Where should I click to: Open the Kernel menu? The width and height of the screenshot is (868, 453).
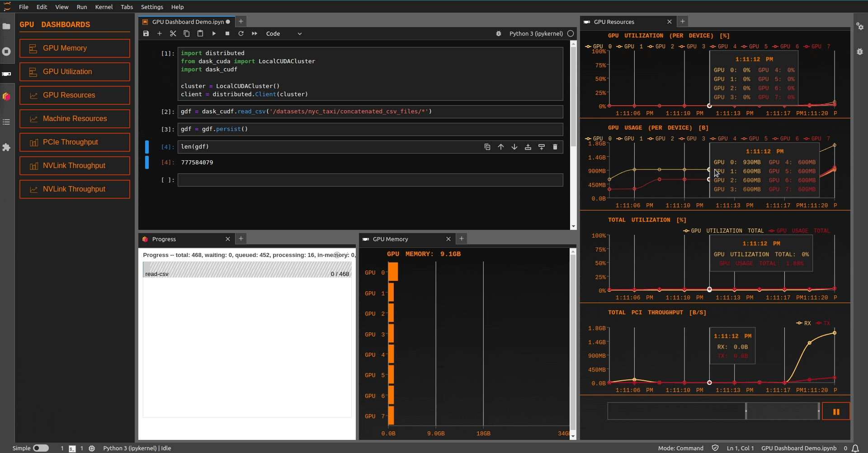pos(104,7)
